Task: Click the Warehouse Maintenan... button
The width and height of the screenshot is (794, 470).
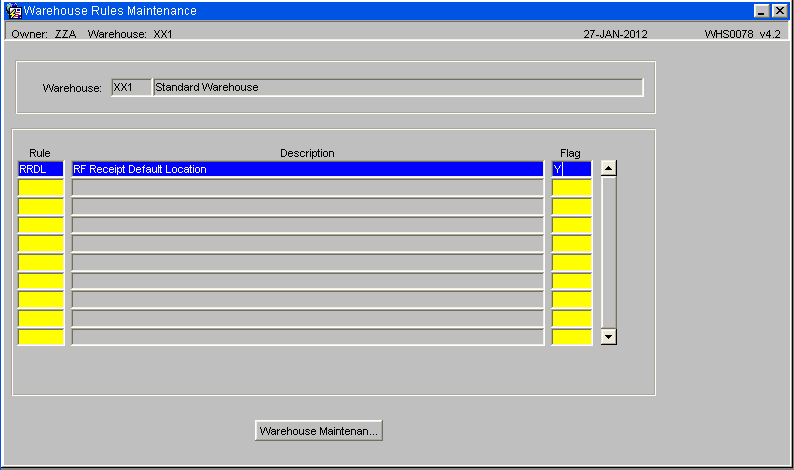Action: point(319,430)
